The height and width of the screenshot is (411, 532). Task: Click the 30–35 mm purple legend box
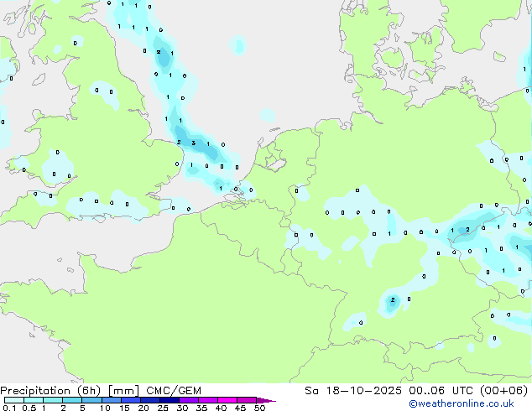click(x=189, y=400)
